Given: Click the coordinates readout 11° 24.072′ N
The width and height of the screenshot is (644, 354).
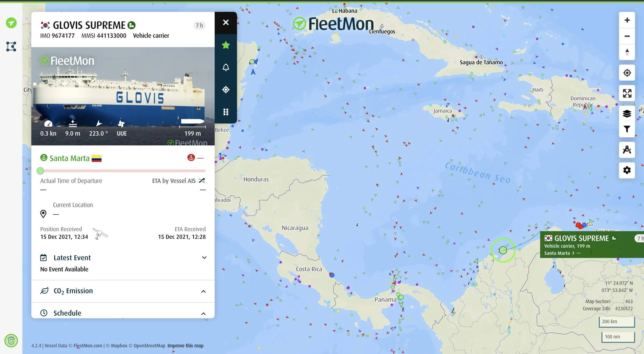Looking at the screenshot, I should pyautogui.click(x=619, y=283).
